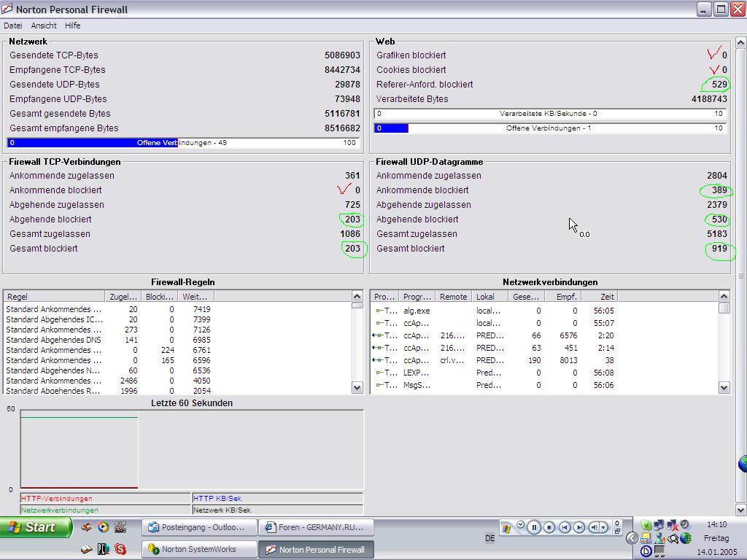
Task: Click the Firewall-Regeln list's up scroll arrow
Action: pyautogui.click(x=357, y=296)
